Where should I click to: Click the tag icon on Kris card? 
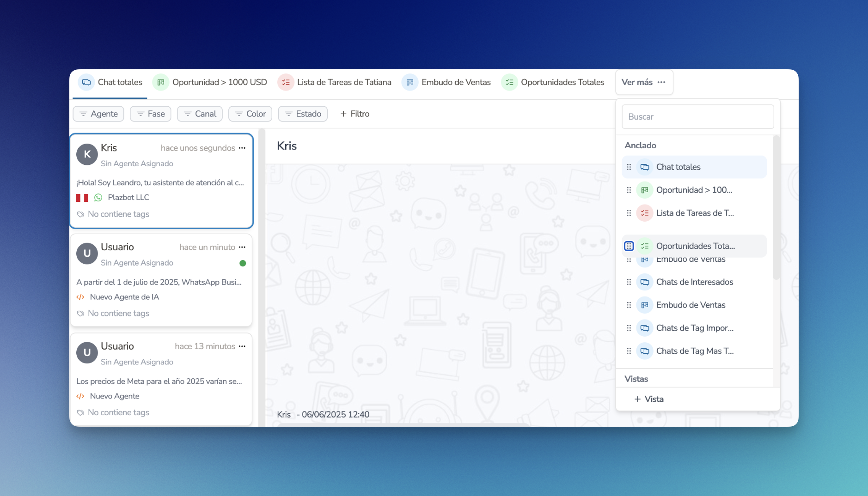point(80,214)
